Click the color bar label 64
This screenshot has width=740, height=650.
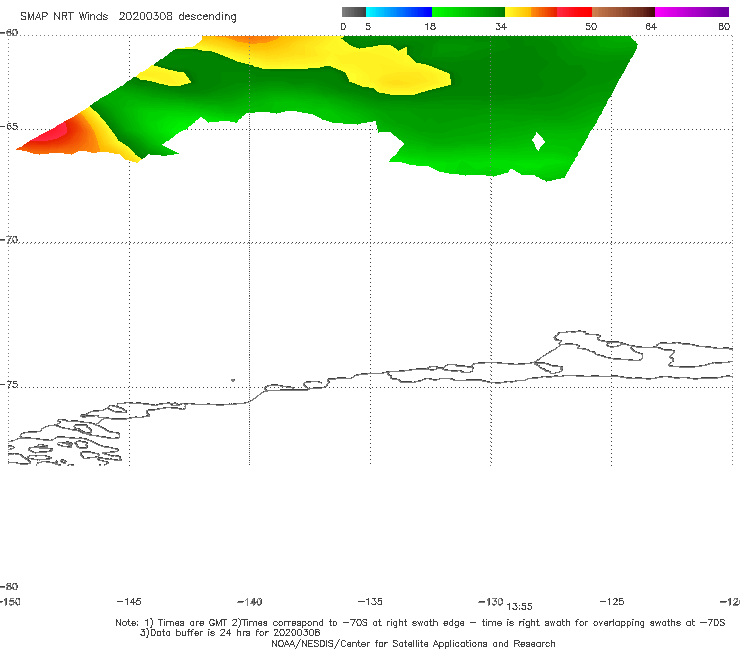651,26
